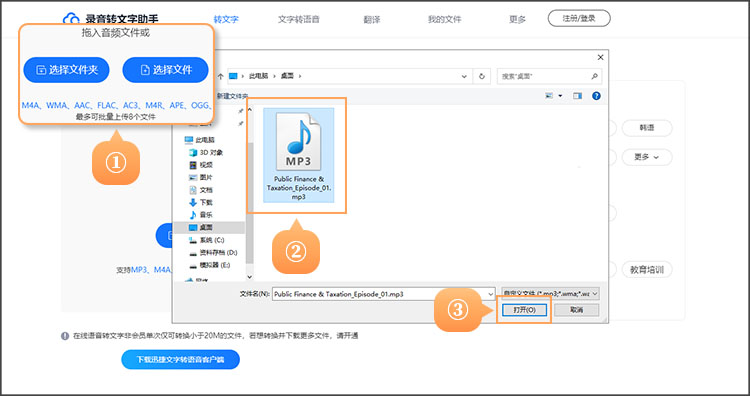This screenshot has height=396, width=750.
Task: Click the magnifier icon in the search box
Action: click(x=594, y=76)
